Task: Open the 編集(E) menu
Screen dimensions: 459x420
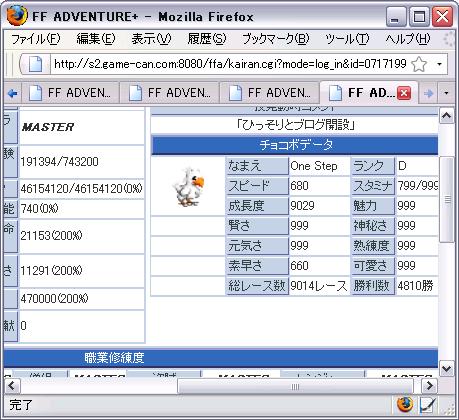Action: (x=96, y=39)
